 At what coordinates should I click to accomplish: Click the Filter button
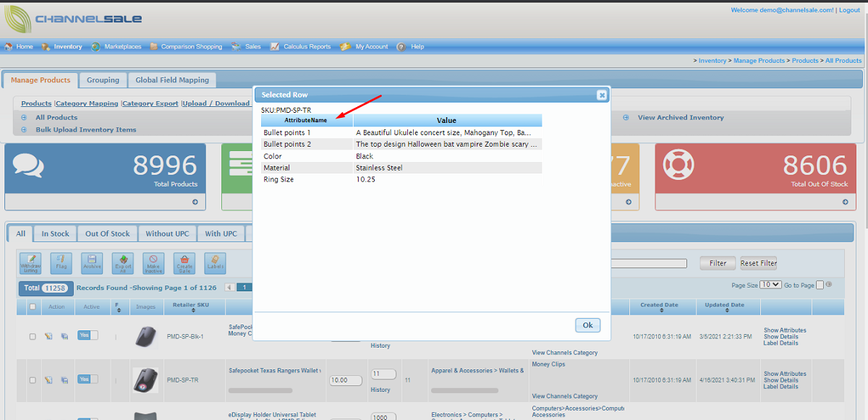click(x=718, y=263)
